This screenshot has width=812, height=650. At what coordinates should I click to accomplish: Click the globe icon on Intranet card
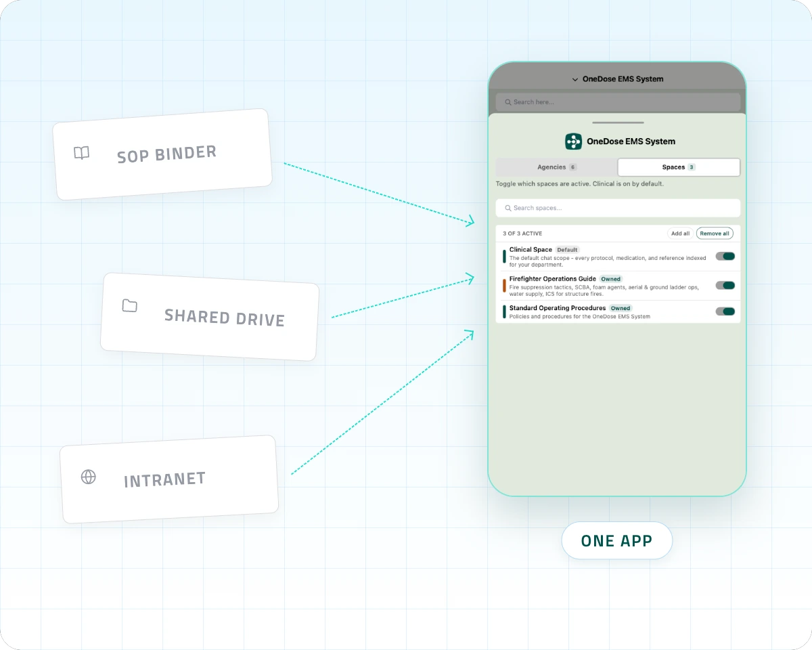[88, 477]
